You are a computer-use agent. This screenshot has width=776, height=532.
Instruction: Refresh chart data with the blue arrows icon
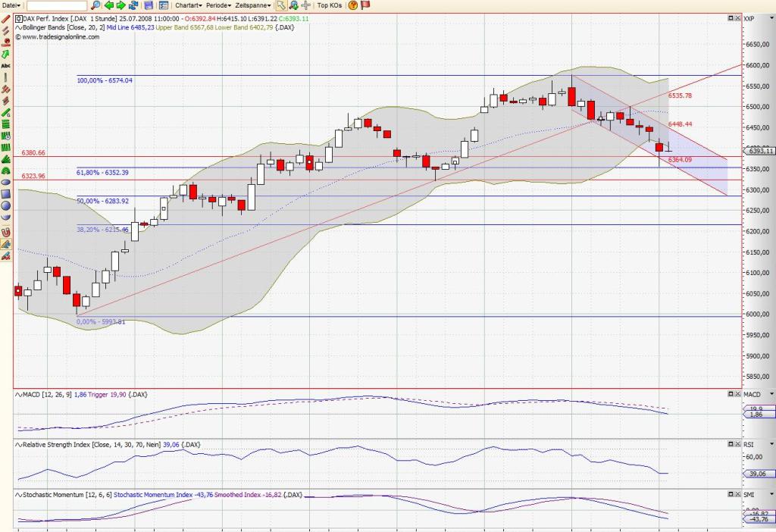coord(133,5)
